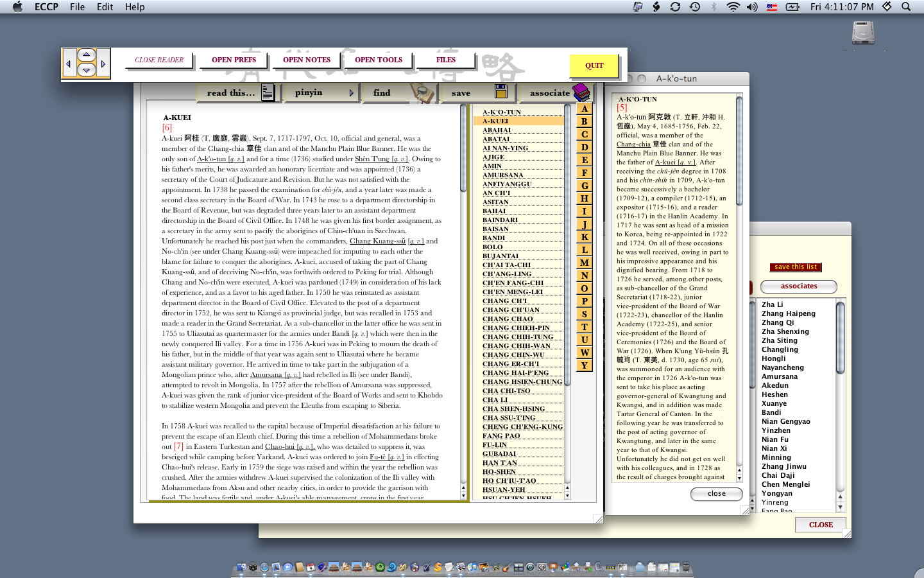This screenshot has width=924, height=578.
Task: Jump to letter B in the index
Action: tap(585, 121)
